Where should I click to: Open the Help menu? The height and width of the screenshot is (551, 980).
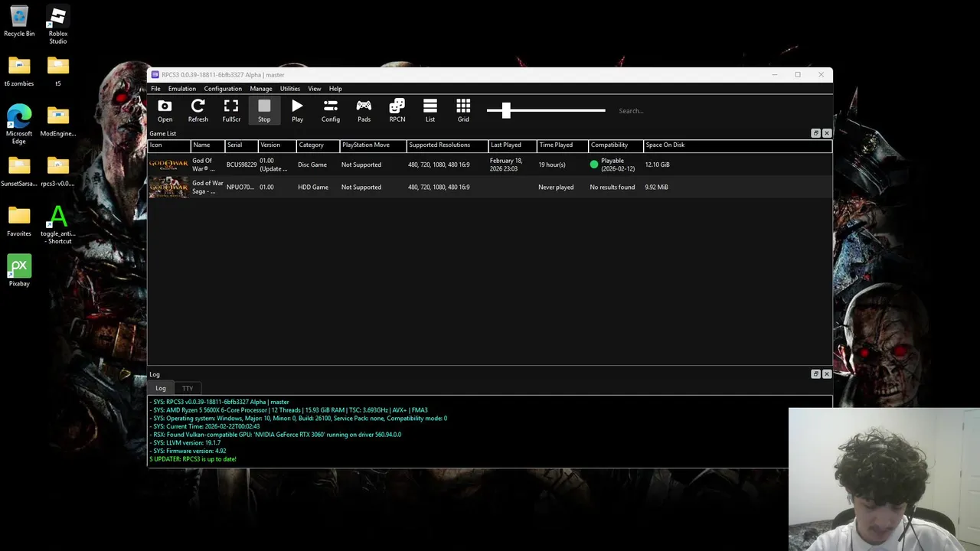pyautogui.click(x=335, y=89)
